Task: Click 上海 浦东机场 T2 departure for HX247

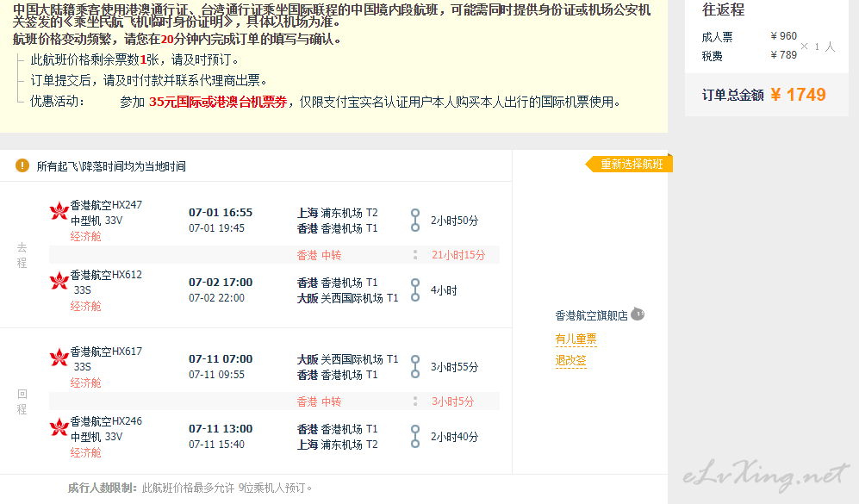Action: [x=338, y=213]
